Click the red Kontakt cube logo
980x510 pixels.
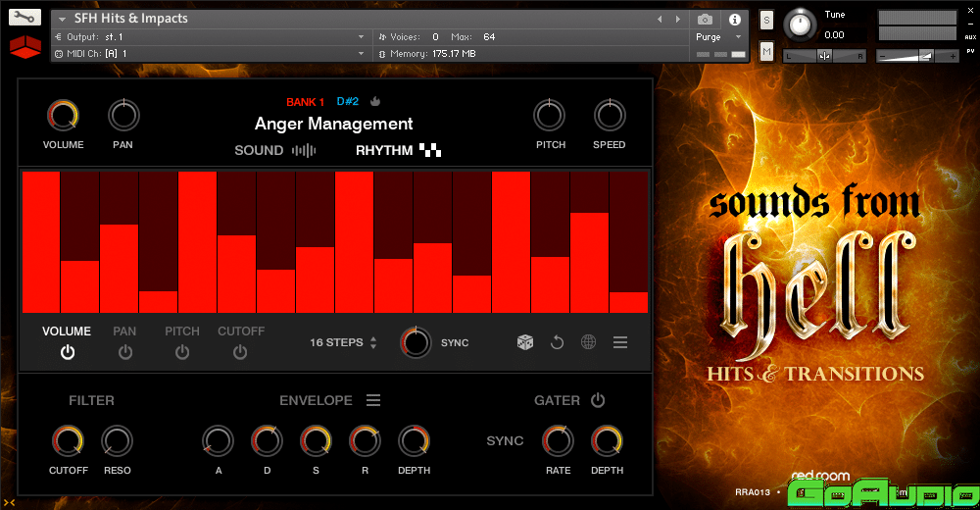pos(25,46)
